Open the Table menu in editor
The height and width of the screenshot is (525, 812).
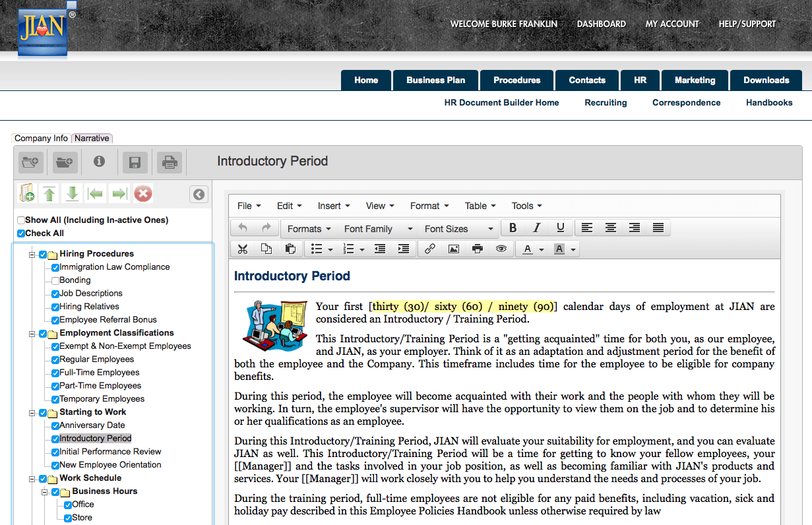coord(480,206)
